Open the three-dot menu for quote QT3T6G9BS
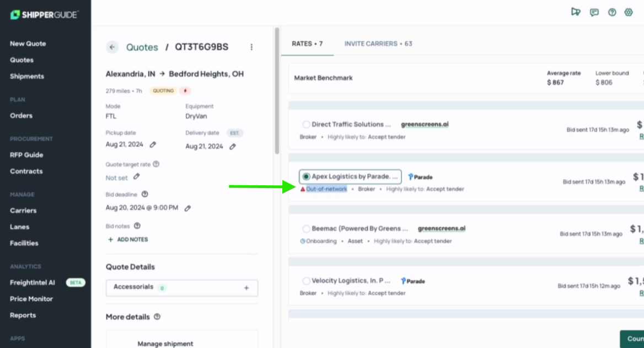The width and height of the screenshot is (644, 348). 252,47
